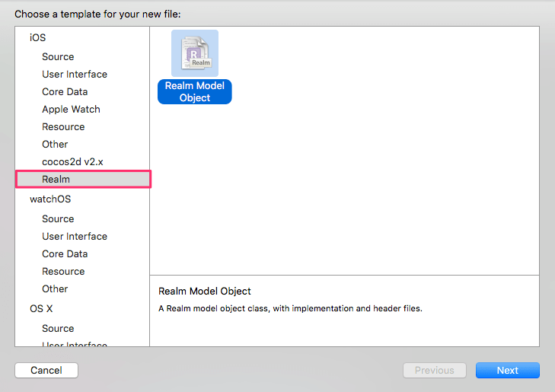Select Source under OS X

[58, 328]
